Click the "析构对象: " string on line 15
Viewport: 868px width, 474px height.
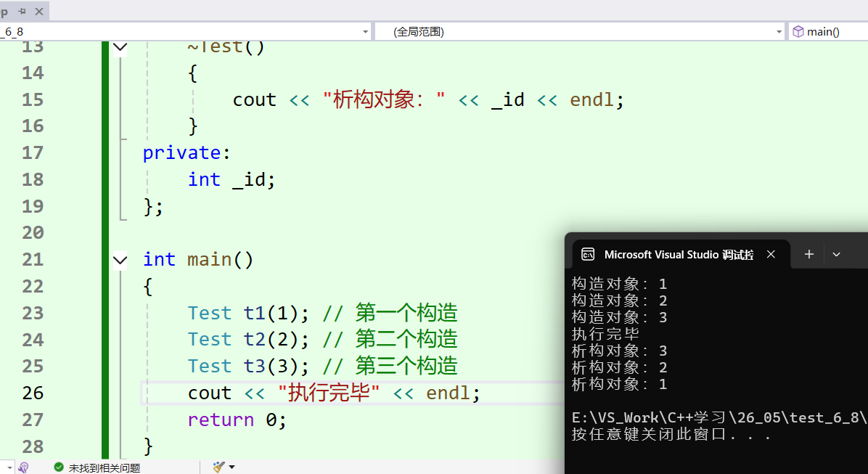coord(384,99)
